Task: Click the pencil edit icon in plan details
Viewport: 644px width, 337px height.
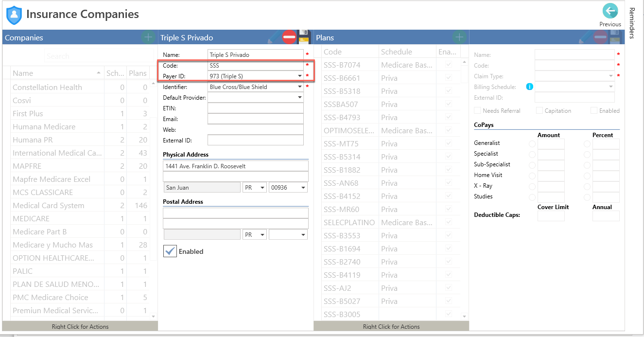Action: pos(586,37)
